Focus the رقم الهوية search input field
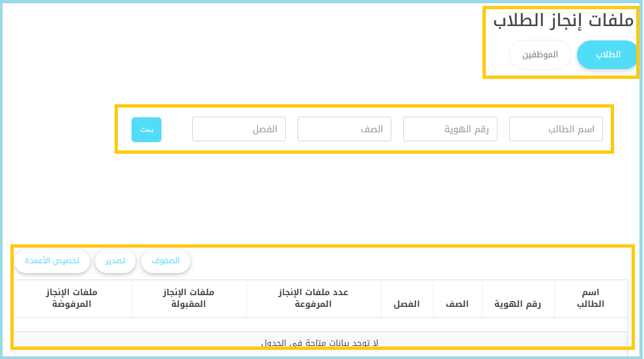The height and width of the screenshot is (359, 644). [x=450, y=129]
